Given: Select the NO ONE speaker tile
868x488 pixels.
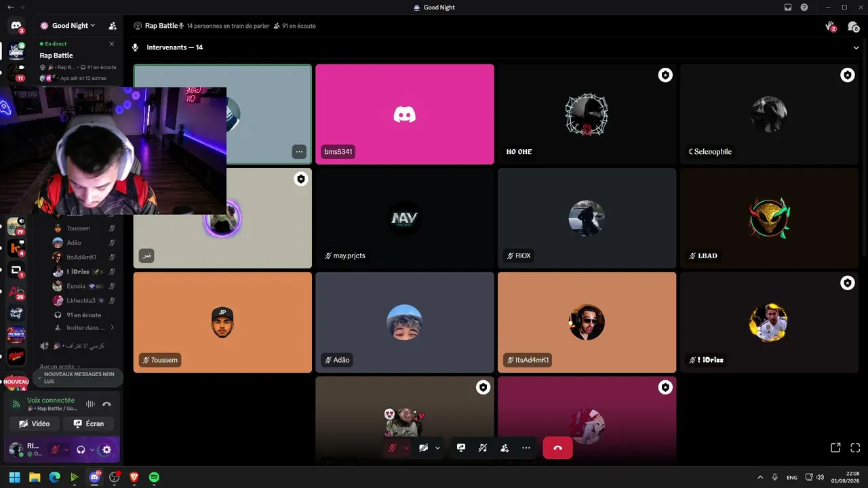Looking at the screenshot, I should point(587,114).
